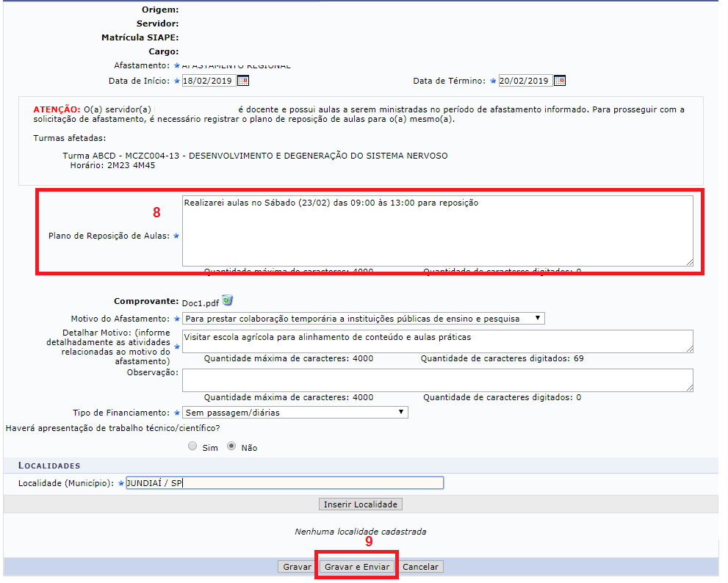
Task: Open the Tipo de Financiamento dropdown
Action: coord(295,413)
